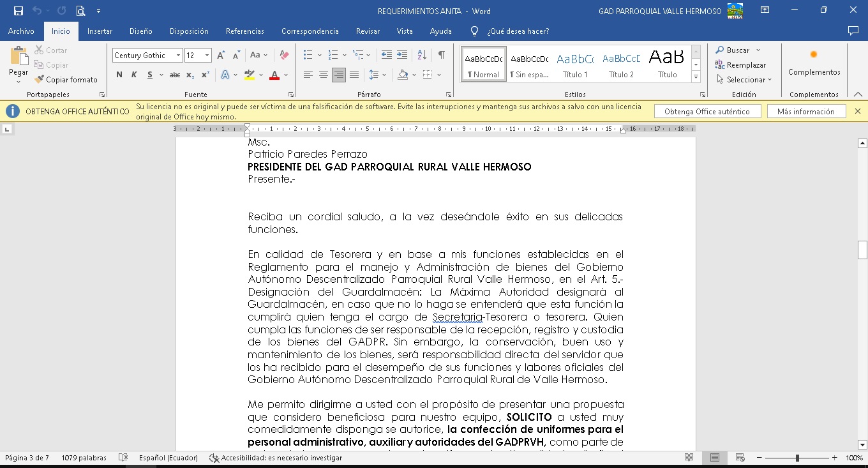
Task: Click the bullet list icon
Action: (308, 56)
